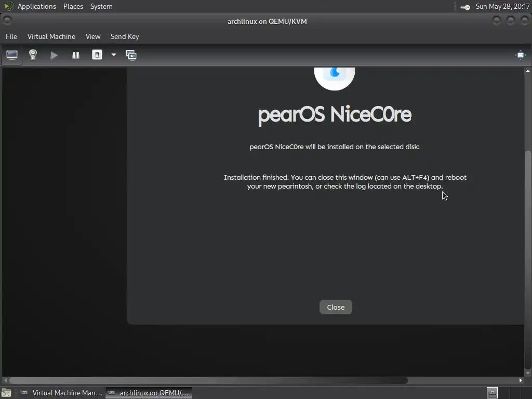The image size is (532, 399).
Task: Open the Applications menu
Action: pyautogui.click(x=37, y=6)
